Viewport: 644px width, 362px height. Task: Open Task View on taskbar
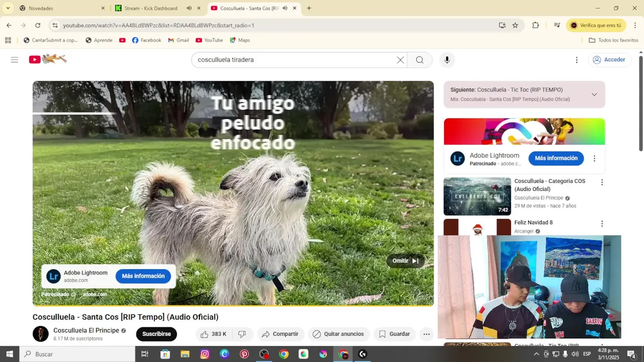(145, 354)
